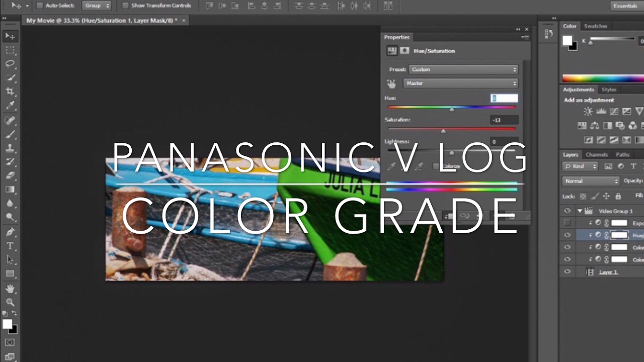Open the layer filter Kind dropdown
The height and width of the screenshot is (362, 644).
click(580, 166)
